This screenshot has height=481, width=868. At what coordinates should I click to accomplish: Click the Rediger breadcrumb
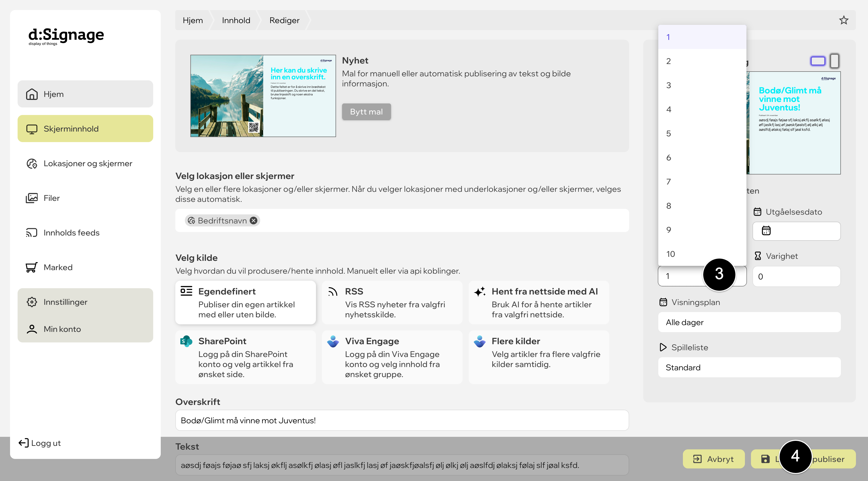(284, 20)
